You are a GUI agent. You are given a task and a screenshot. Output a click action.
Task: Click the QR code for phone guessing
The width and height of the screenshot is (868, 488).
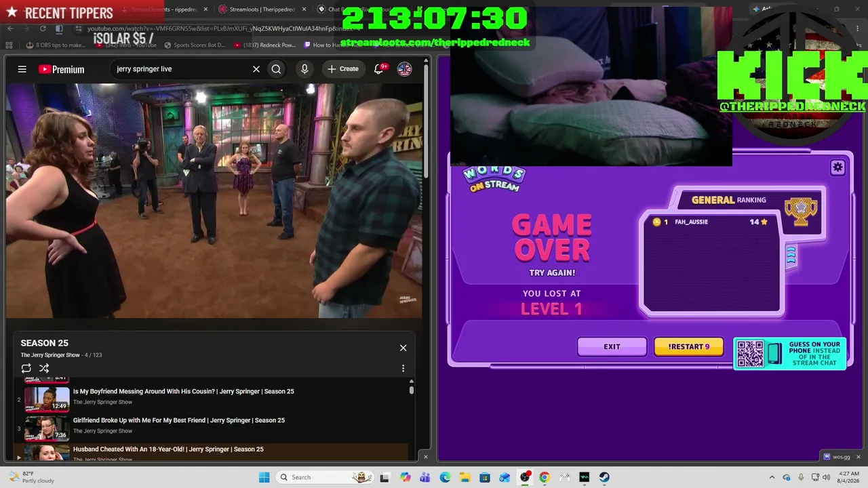(750, 353)
